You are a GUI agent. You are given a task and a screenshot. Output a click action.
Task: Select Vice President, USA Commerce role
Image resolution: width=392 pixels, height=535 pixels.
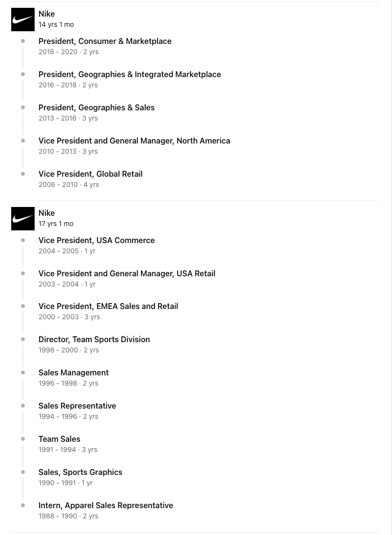[x=97, y=240]
